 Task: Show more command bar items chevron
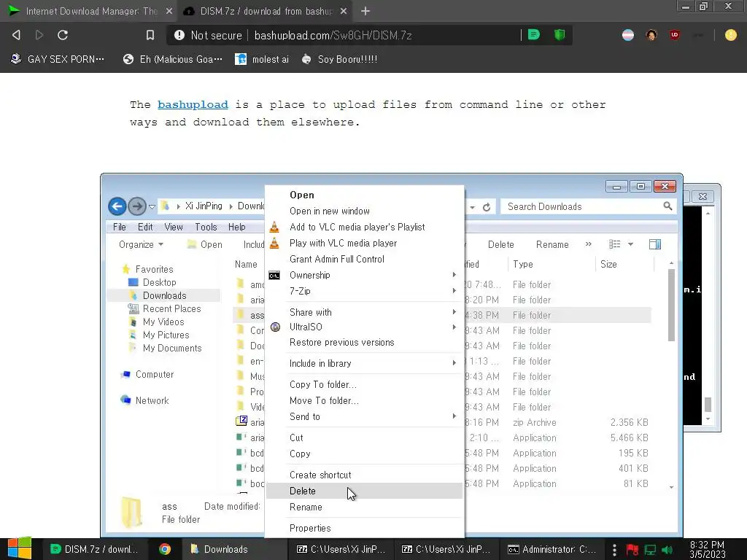point(589,244)
